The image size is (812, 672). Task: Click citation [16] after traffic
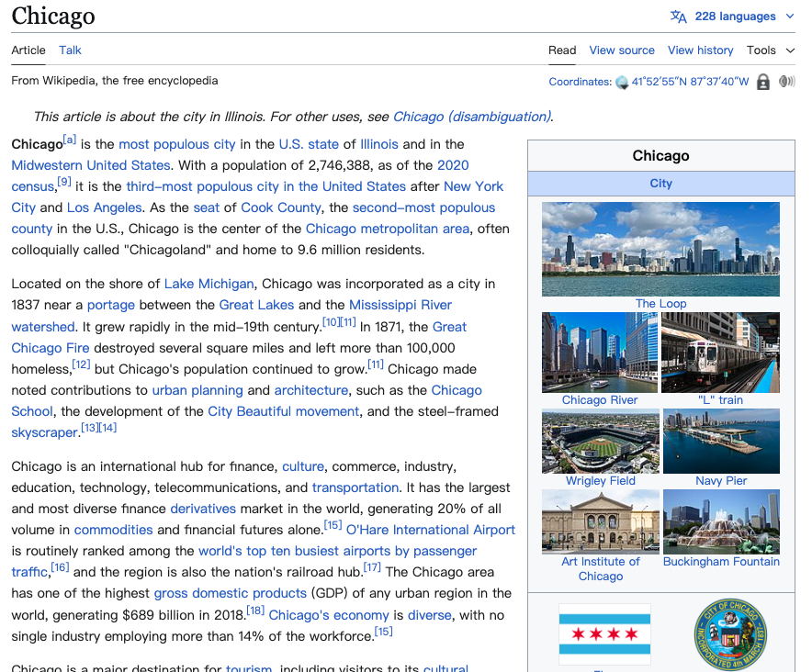click(x=60, y=567)
